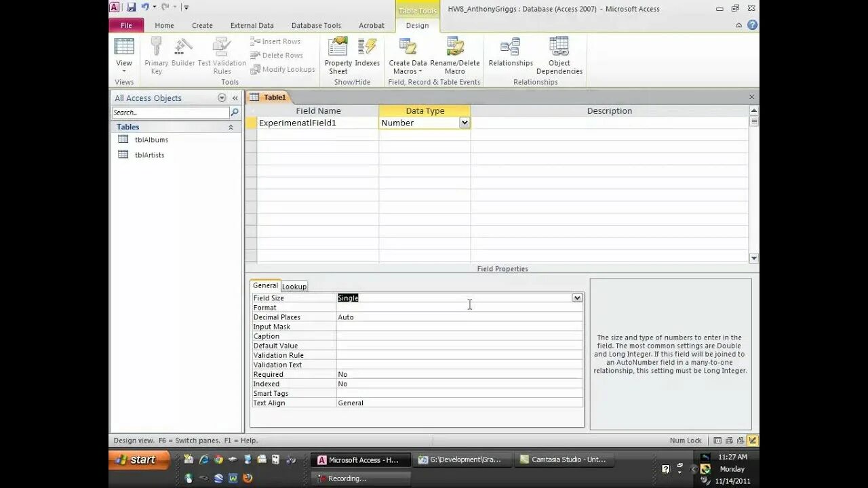The image size is (868, 488).
Task: Switch to PivotTable View from status bar
Action: coord(729,441)
